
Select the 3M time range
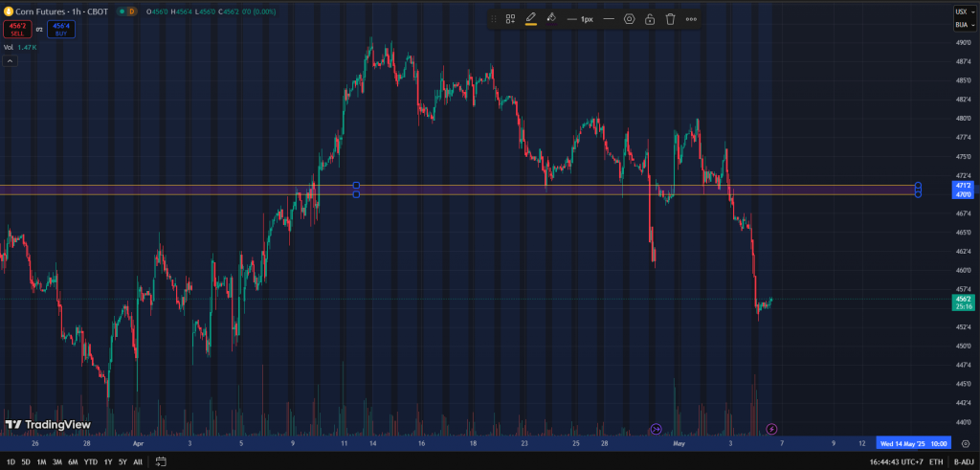click(56, 462)
